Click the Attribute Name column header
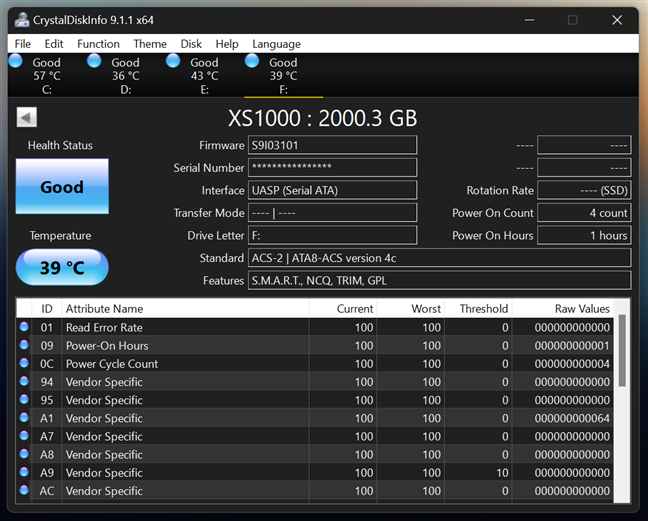Image resolution: width=648 pixels, height=521 pixels. [185, 308]
